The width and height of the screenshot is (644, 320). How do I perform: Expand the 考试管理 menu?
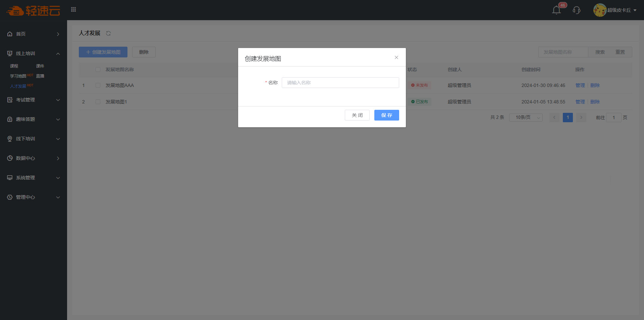34,100
